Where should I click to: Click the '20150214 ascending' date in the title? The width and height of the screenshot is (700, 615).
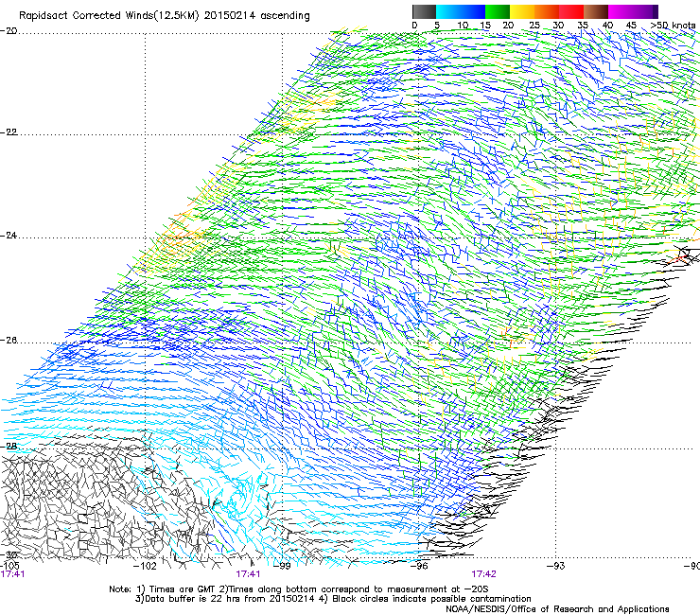[256, 16]
